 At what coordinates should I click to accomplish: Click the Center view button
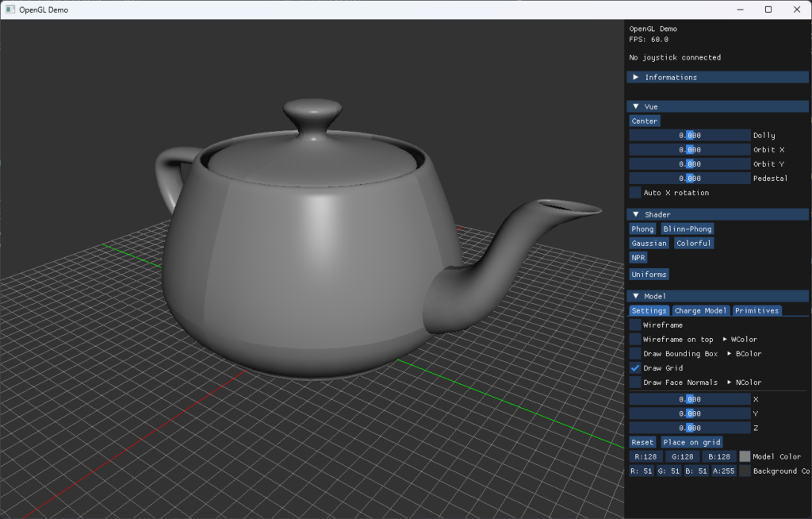645,121
